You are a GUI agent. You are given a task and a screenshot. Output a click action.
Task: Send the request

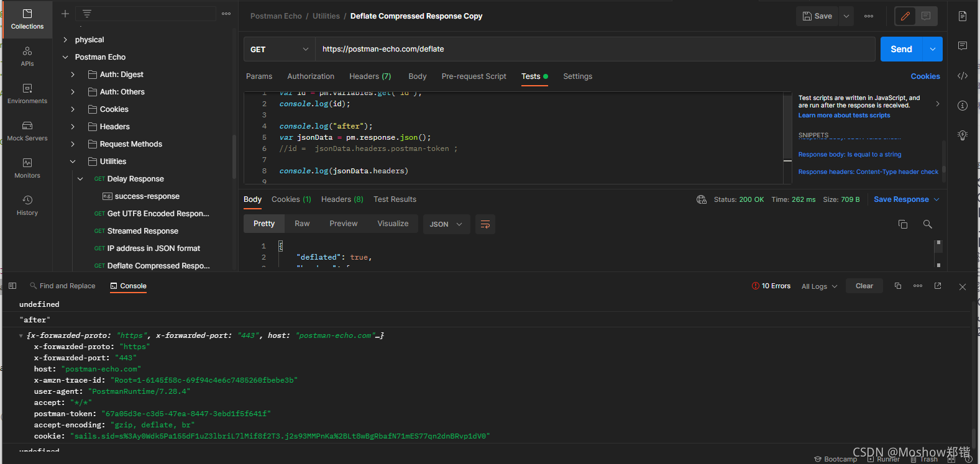click(902, 49)
